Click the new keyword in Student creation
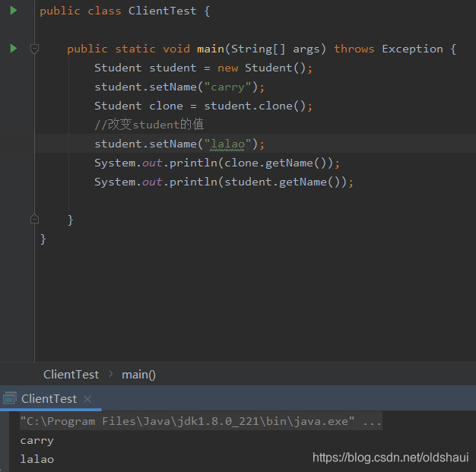Screen dimensions: 476x472 point(227,68)
